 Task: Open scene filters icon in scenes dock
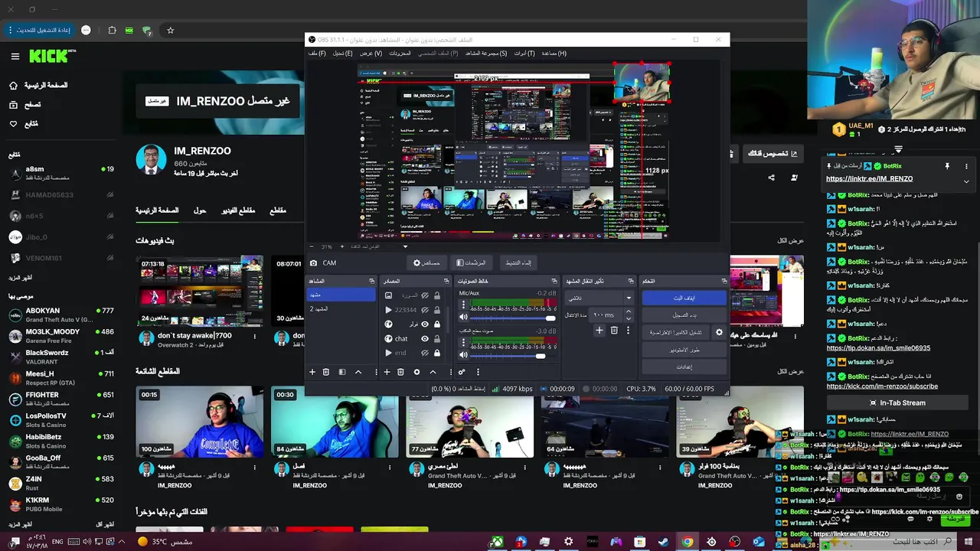(342, 372)
